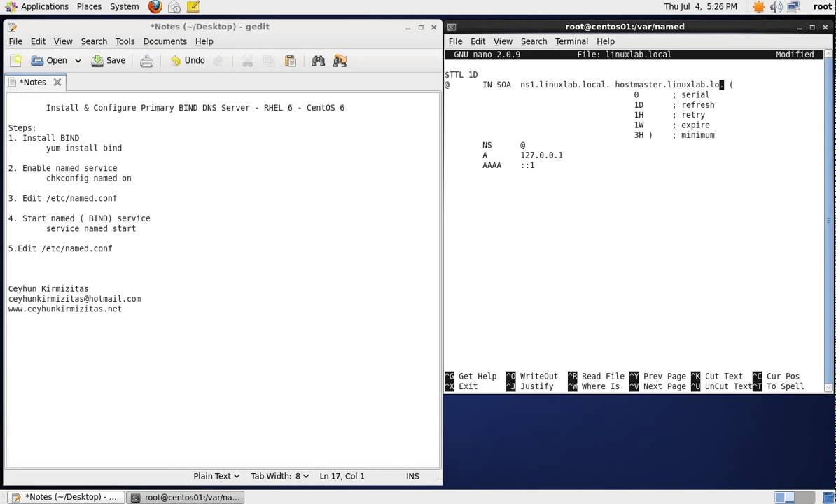Click the volume speaker icon
Viewport: 836px width, 504px height.
coord(776,6)
